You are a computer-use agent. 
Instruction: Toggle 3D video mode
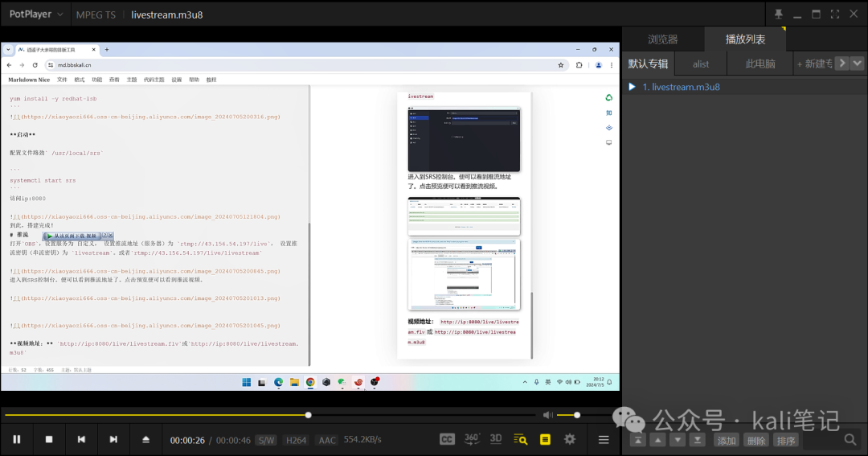coord(496,439)
